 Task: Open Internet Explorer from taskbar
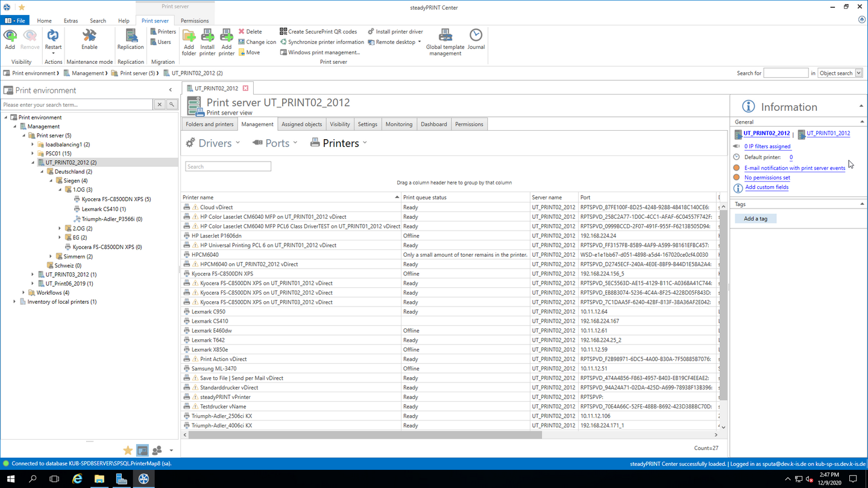click(x=77, y=479)
